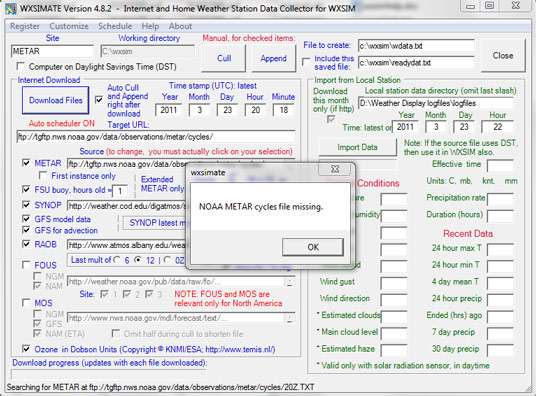
Task: Click the 30 day precip field
Action: 500,350
